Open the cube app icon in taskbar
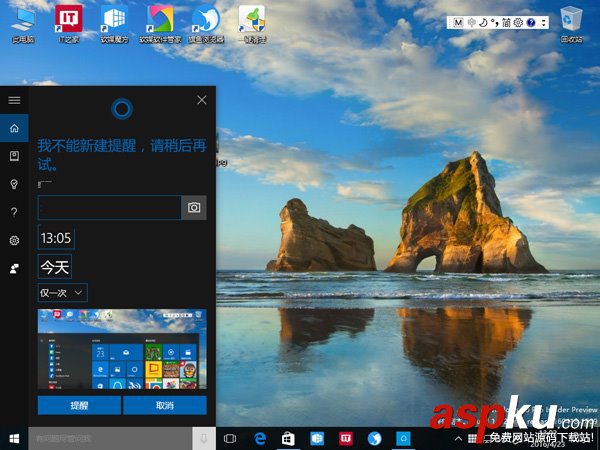Screen dimensions: 600x450 [x=317, y=439]
